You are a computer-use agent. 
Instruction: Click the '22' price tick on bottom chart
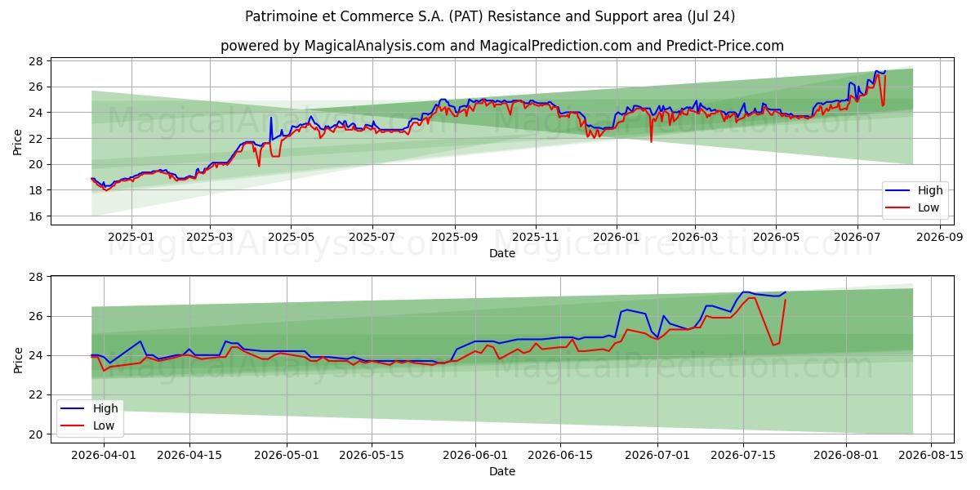[38, 395]
